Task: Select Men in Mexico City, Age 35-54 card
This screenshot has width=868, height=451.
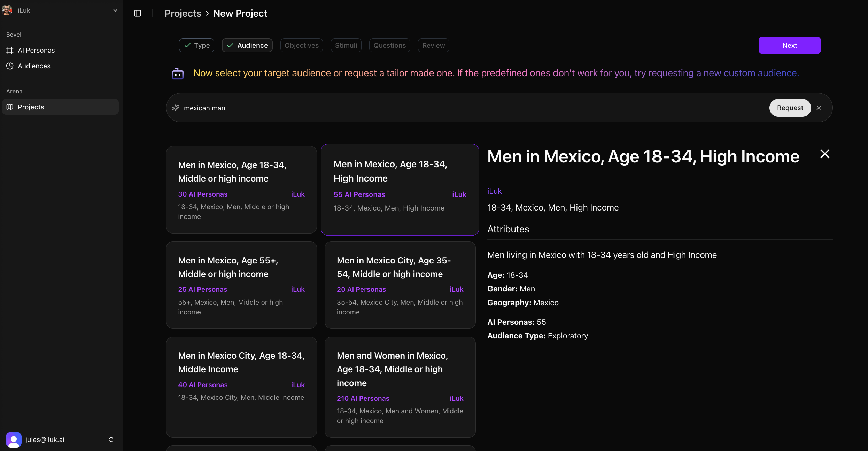Action: point(400,285)
